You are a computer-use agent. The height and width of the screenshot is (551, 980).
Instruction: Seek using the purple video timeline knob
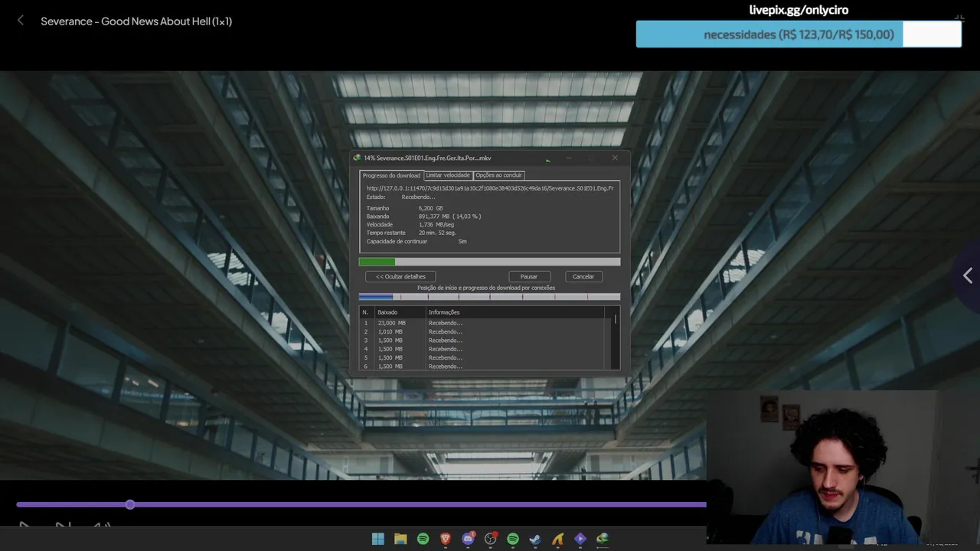tap(130, 504)
